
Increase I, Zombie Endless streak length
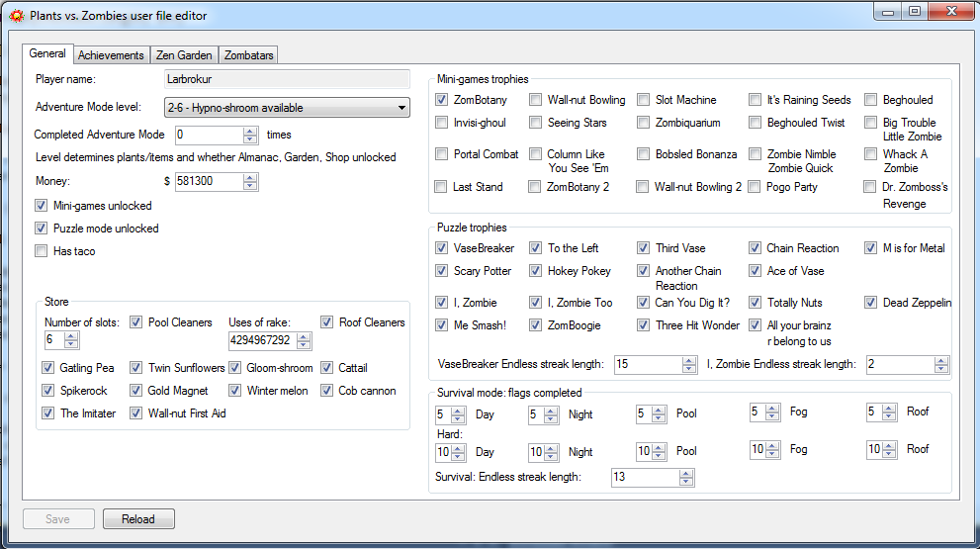tap(940, 360)
